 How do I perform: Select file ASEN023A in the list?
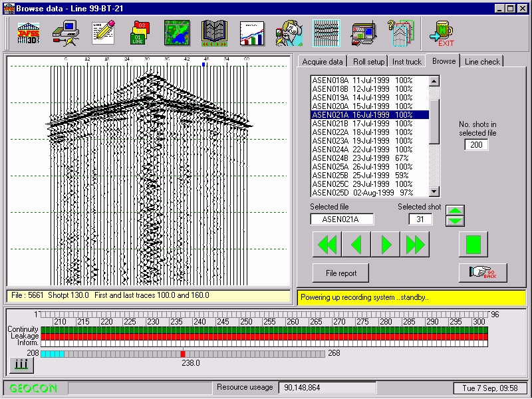370,141
